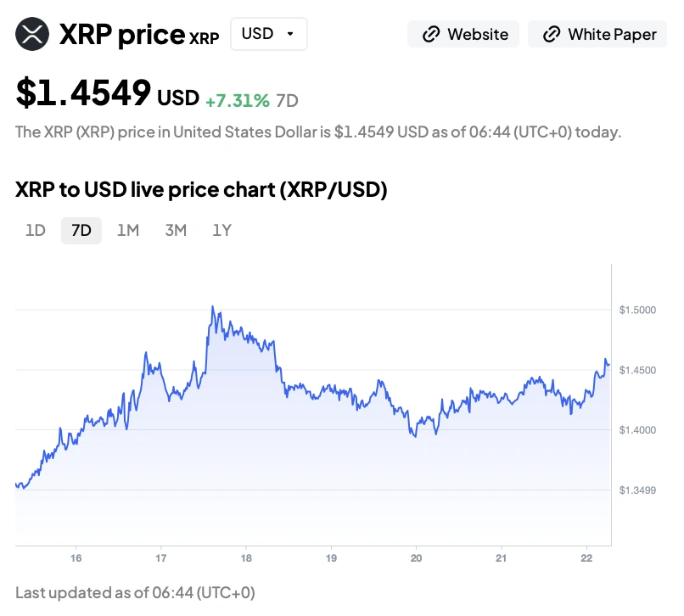Show the 1M price history

coord(128,231)
